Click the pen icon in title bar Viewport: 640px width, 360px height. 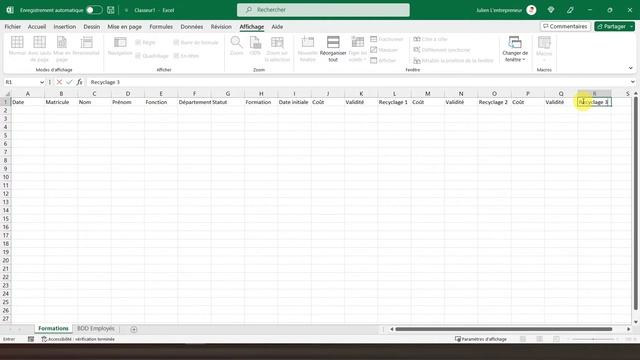[571, 10]
